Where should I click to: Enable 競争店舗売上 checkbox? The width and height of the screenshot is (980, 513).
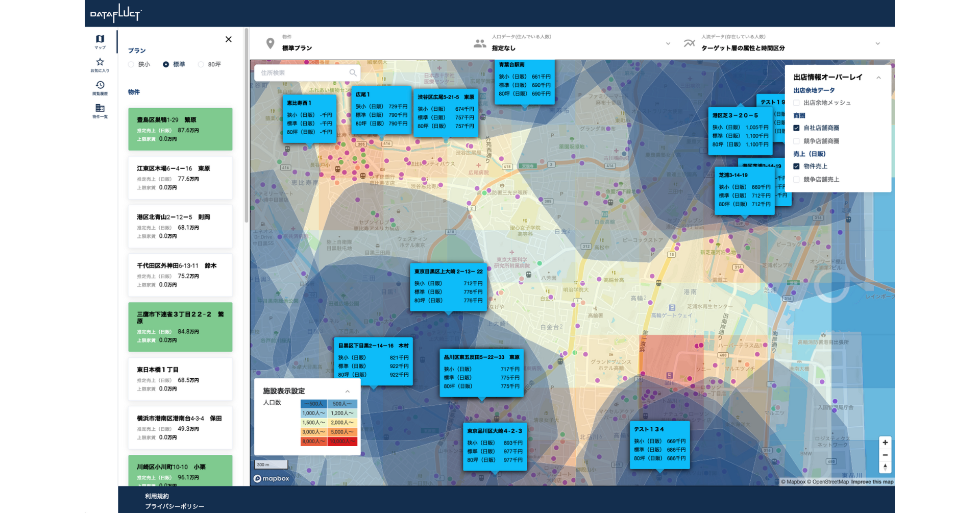tap(796, 180)
